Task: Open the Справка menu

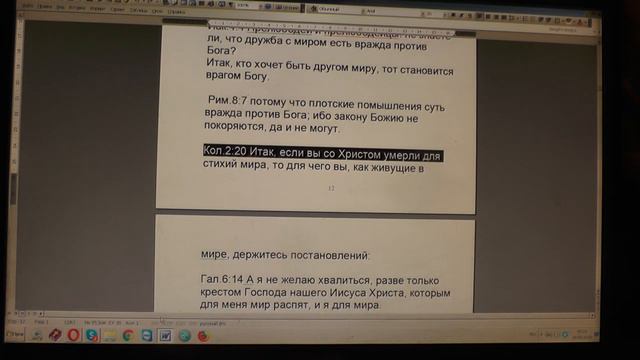Action: point(176,11)
